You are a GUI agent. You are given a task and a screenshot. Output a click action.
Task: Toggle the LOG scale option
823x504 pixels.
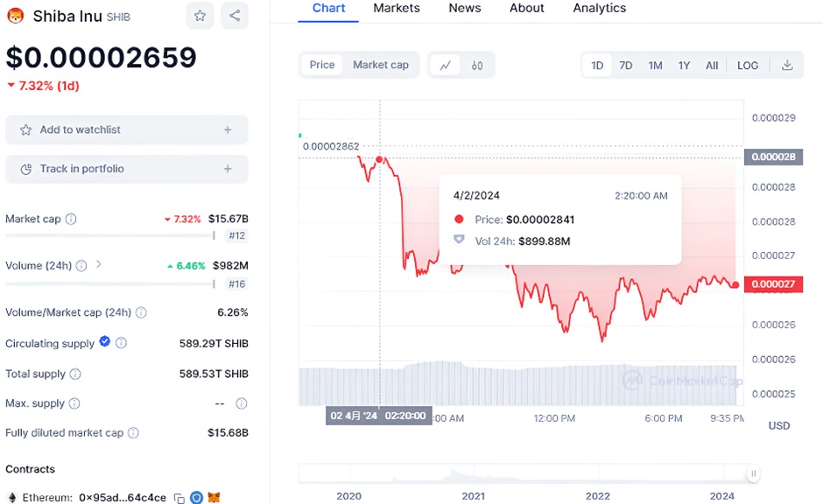coord(748,66)
